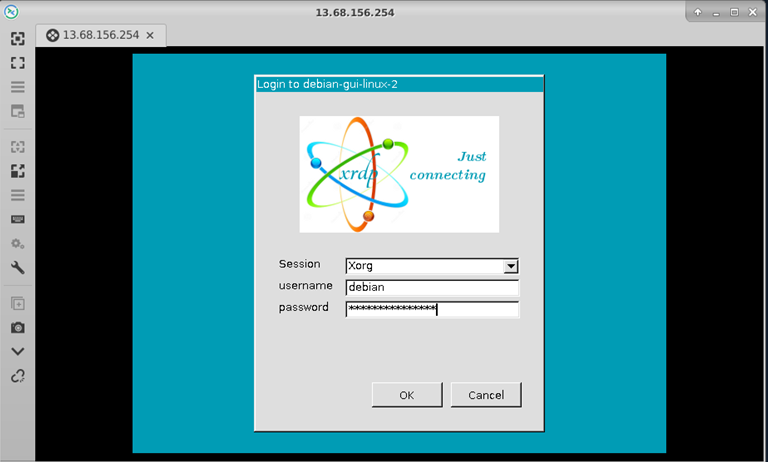
Task: Click the up-arrow keep-above window button
Action: 698,12
